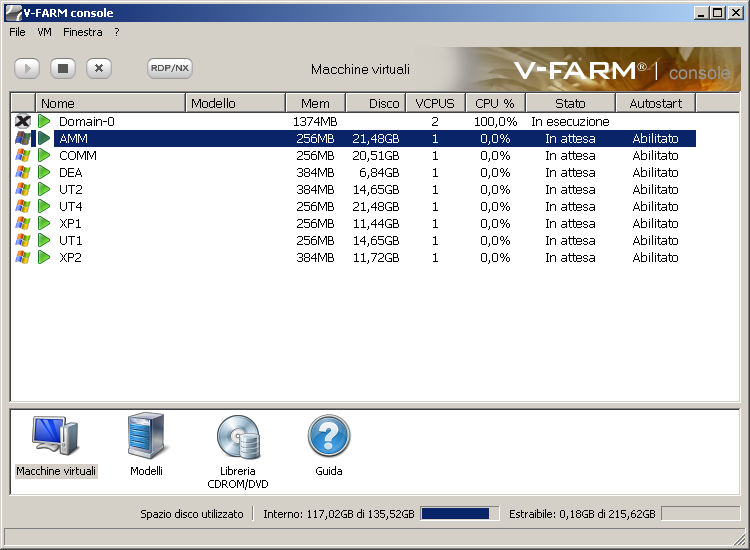Click the Interno disk usage progress bar
Viewport: 750px width, 550px height.
[460, 514]
